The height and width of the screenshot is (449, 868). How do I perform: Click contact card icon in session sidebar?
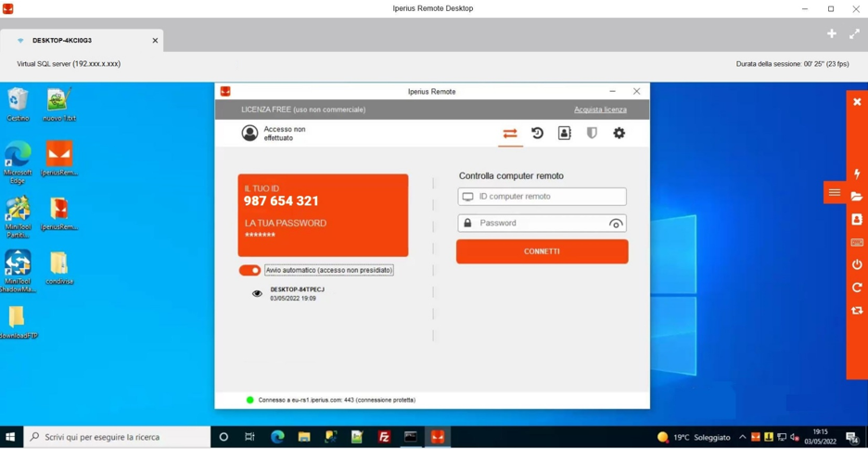[857, 220]
